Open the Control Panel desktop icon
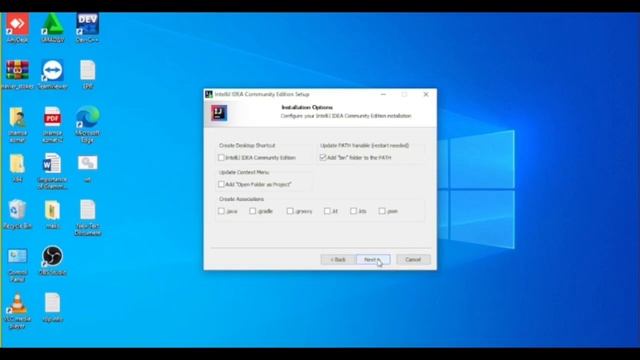This screenshot has height=360, width=640. (x=17, y=265)
